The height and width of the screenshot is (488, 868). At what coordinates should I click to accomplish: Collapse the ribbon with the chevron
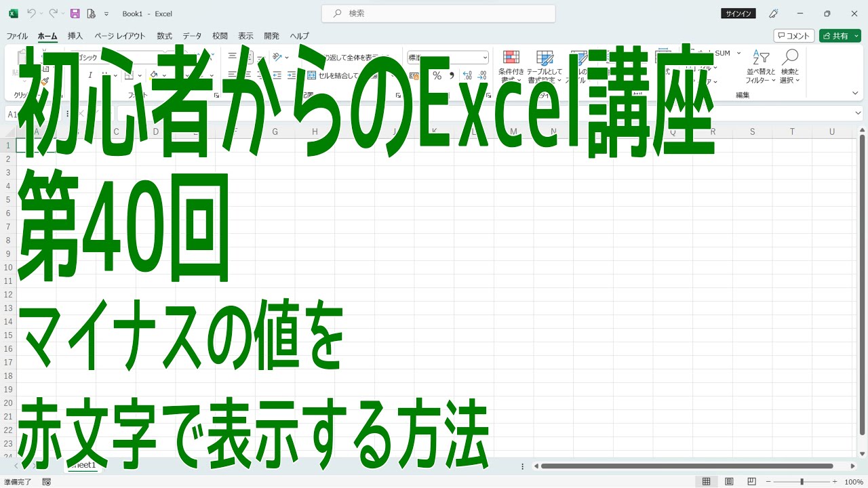(856, 94)
